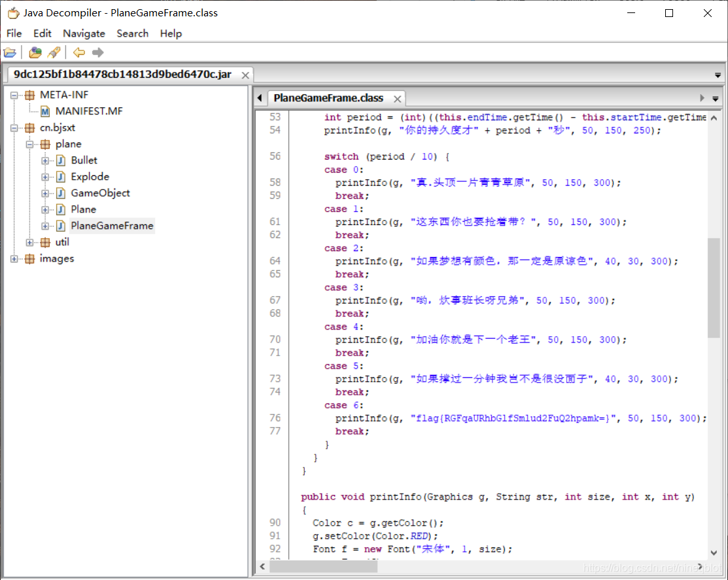Click the Open Type toolbar icon

tap(35, 52)
